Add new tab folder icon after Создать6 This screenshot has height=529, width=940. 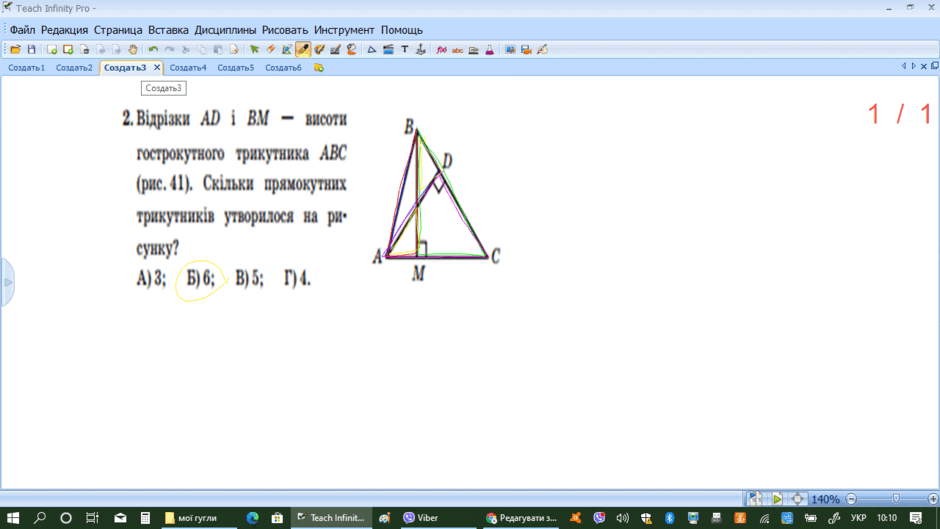point(319,68)
